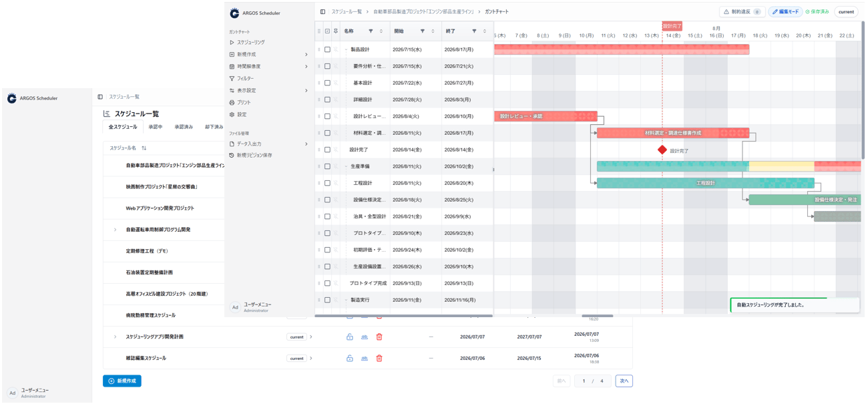This screenshot has width=868, height=404.
Task: Collapse the 製品設計 task group
Action: coord(346,49)
